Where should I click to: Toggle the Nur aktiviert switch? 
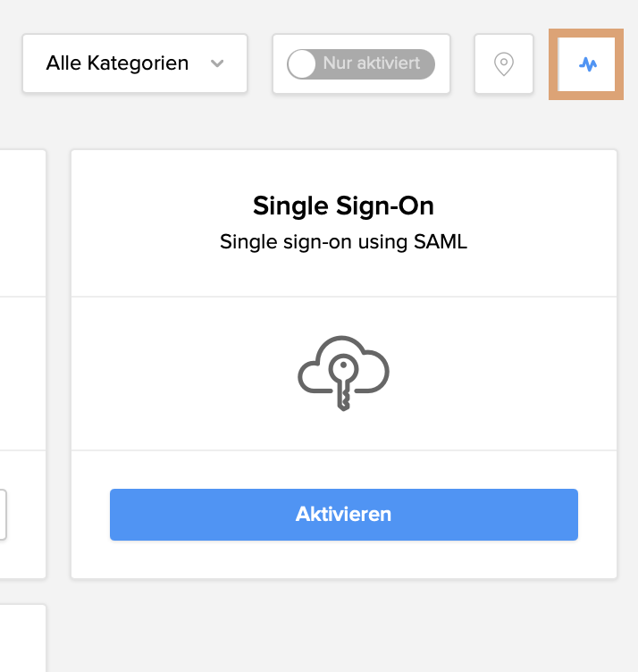coord(361,63)
